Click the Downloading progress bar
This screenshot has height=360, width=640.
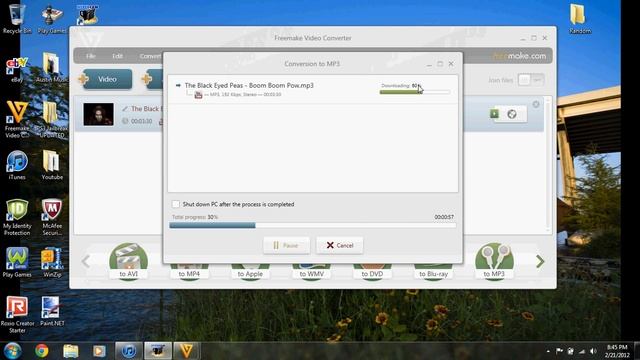pos(415,92)
